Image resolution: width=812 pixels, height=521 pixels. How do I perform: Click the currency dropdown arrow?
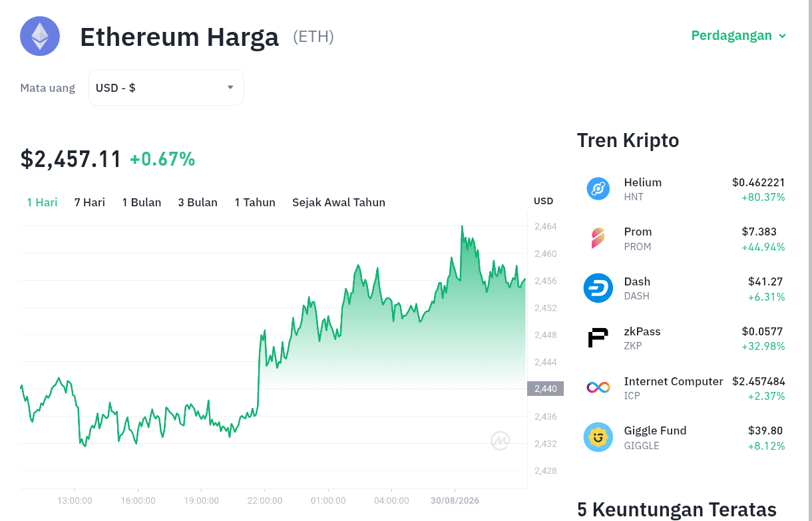pyautogui.click(x=230, y=87)
